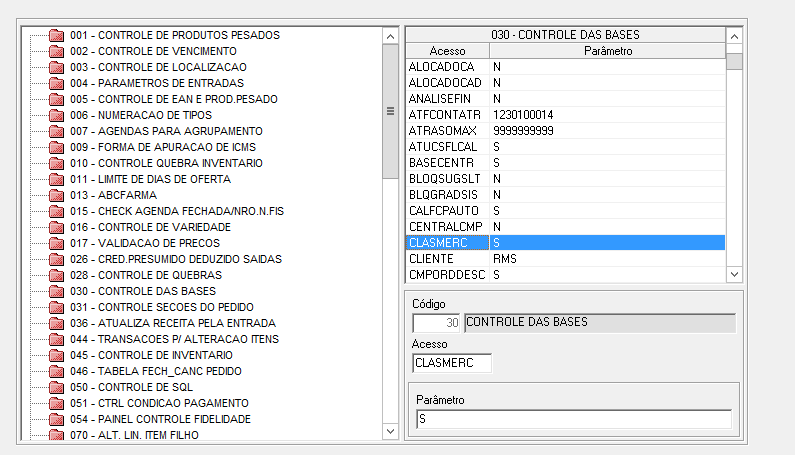795x455 pixels.
Task: Select BLQGRADSIS row in table
Action: coord(565,195)
